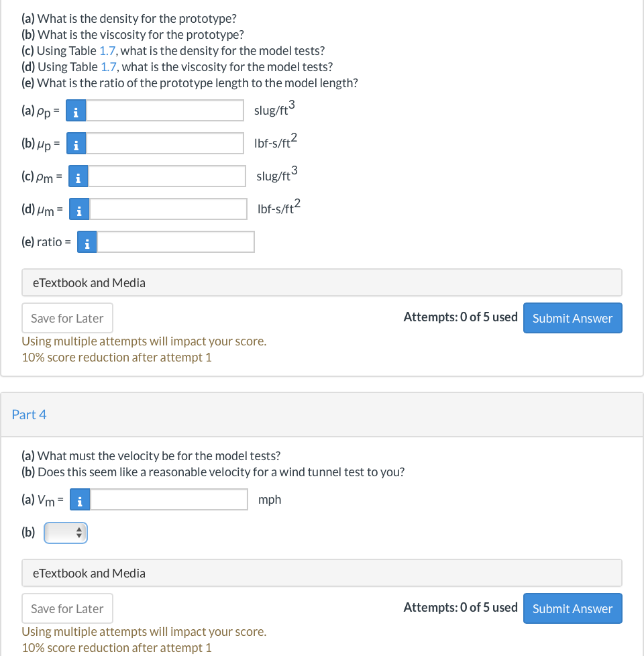
Task: Focus the model velocity mph input field
Action: pos(170,500)
